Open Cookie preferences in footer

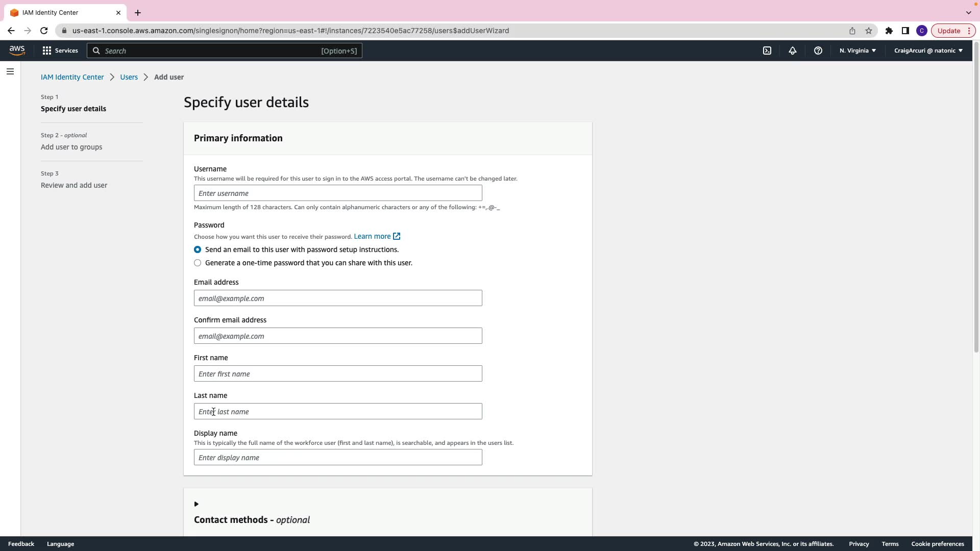click(x=937, y=544)
